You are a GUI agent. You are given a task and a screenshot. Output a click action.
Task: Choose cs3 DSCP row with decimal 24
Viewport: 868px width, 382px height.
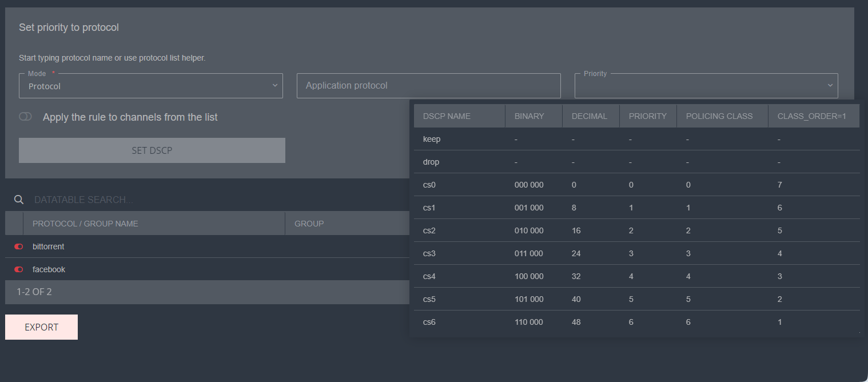429,253
